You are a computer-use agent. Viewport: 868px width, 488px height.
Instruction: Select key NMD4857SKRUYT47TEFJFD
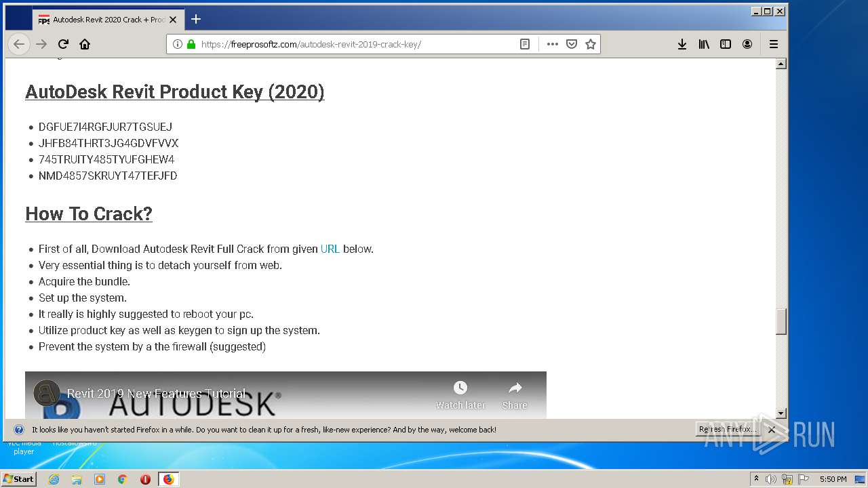pyautogui.click(x=108, y=176)
